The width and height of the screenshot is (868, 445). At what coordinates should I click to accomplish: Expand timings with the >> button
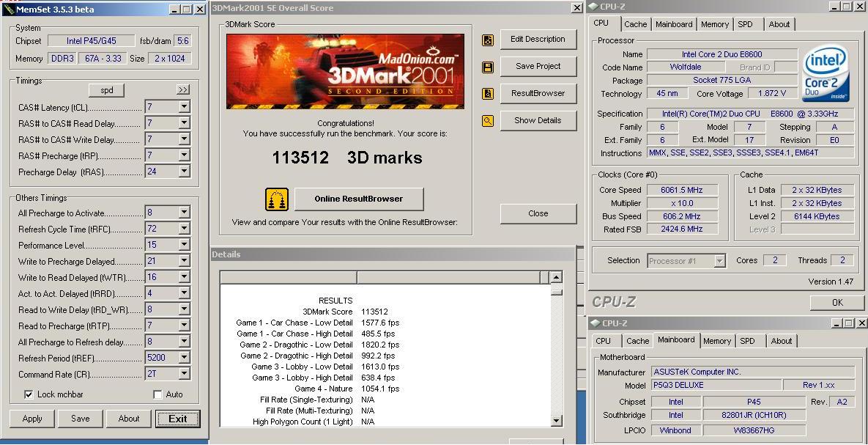click(183, 89)
